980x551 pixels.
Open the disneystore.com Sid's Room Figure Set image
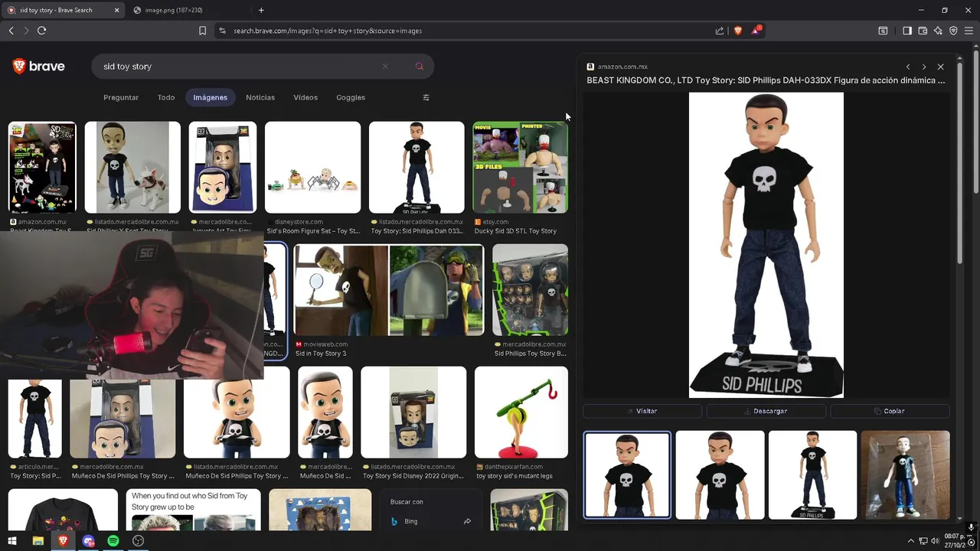(x=312, y=168)
